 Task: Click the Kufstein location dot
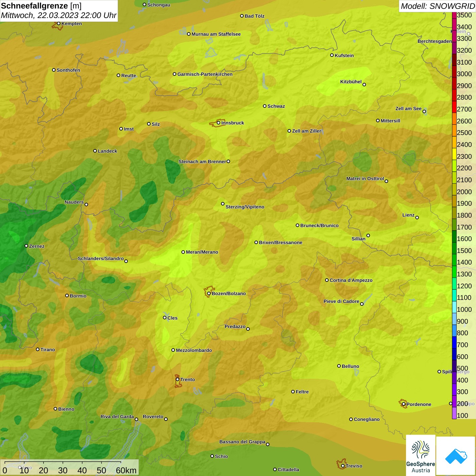[332, 55]
